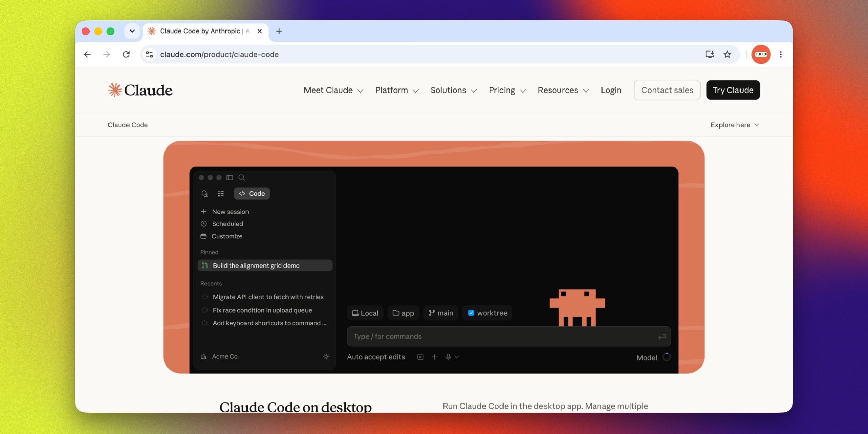Open the Chrome three-dot menu
The image size is (868, 434).
(781, 54)
